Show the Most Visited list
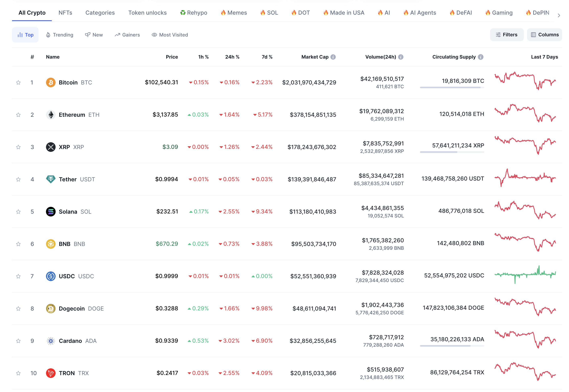 pos(170,35)
